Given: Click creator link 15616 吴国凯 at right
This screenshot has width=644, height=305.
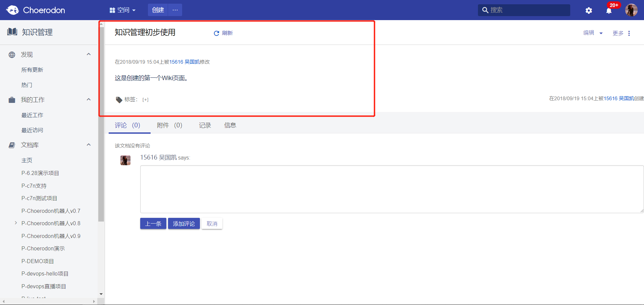Looking at the screenshot, I should (x=619, y=99).
